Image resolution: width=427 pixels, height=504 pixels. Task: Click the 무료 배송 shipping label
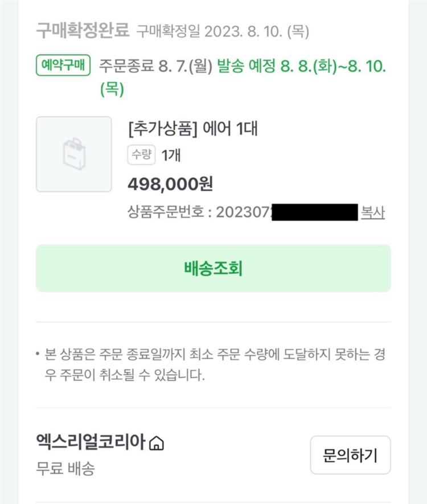[65, 468]
